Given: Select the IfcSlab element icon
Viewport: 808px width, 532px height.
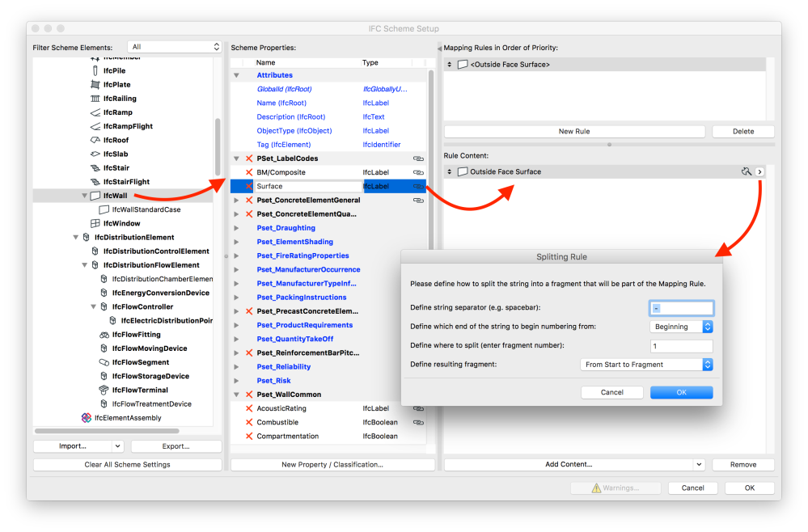Looking at the screenshot, I should (x=95, y=154).
